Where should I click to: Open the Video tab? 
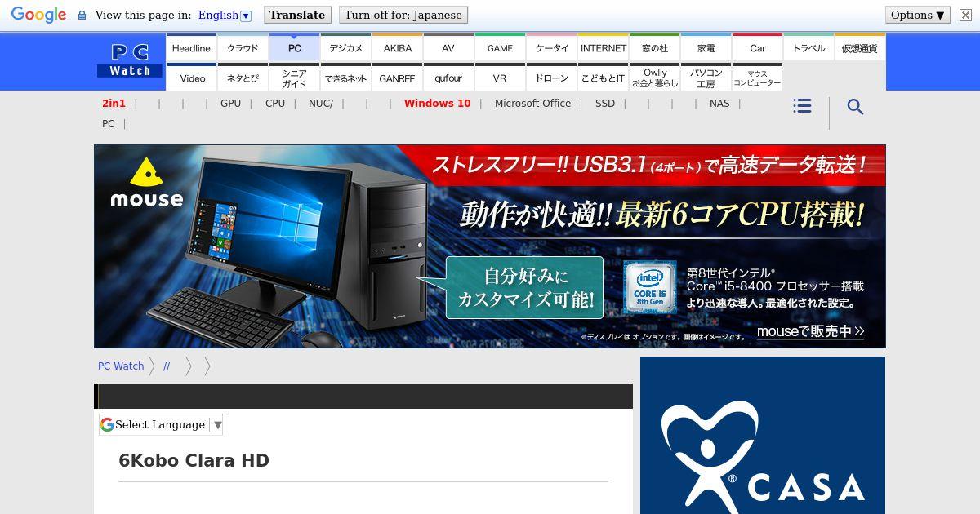click(191, 78)
